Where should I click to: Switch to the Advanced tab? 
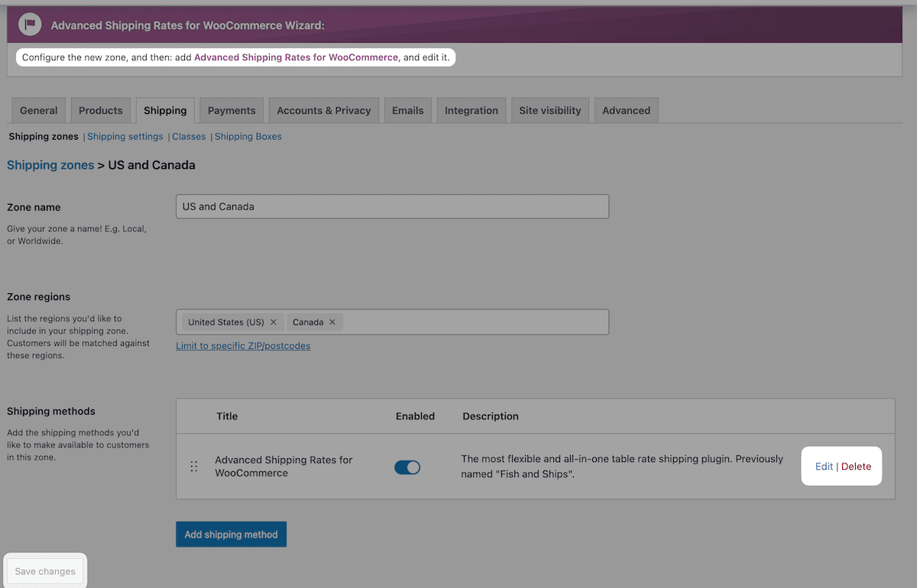tap(627, 110)
